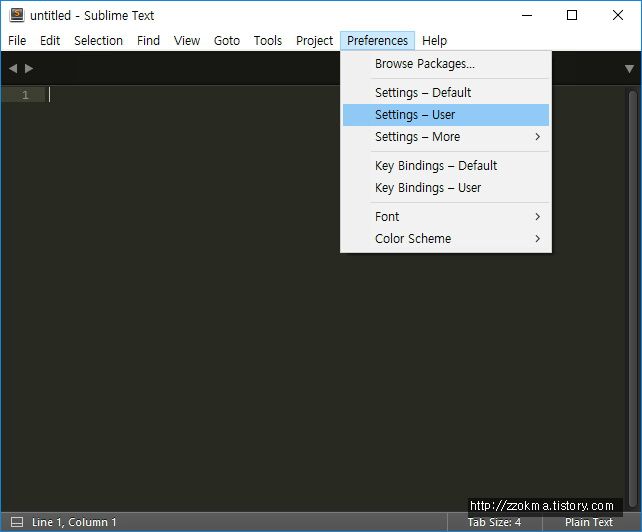Image resolution: width=642 pixels, height=532 pixels.
Task: Close the Sublime Text window
Action: [x=618, y=16]
